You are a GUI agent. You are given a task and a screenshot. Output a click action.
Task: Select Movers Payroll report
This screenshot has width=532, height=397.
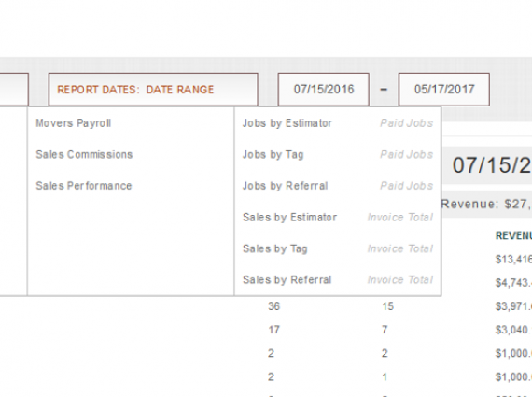tap(74, 123)
